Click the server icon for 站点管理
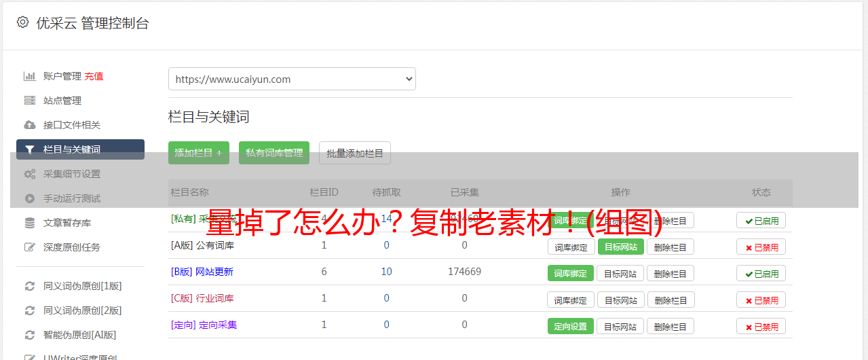868x360 pixels. pyautogui.click(x=29, y=101)
